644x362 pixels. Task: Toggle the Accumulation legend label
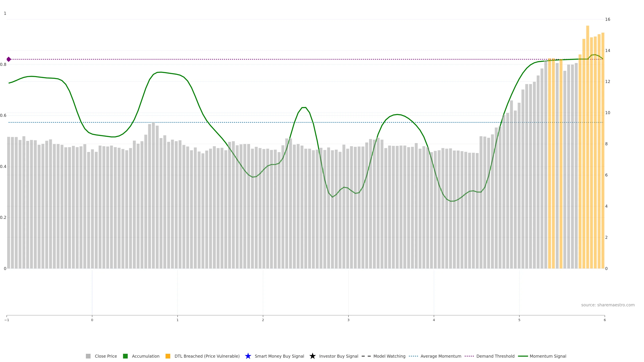pos(146,356)
